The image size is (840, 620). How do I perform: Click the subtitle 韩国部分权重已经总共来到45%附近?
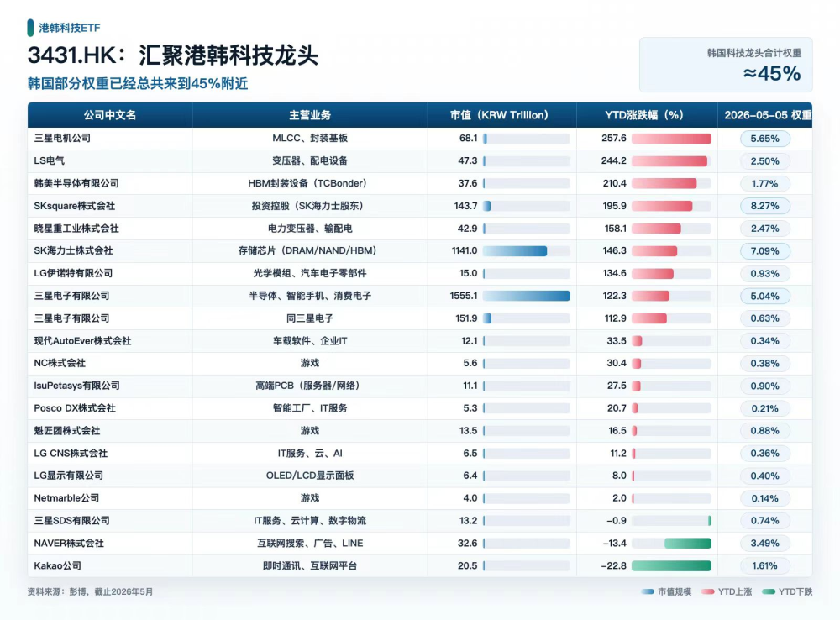[138, 84]
